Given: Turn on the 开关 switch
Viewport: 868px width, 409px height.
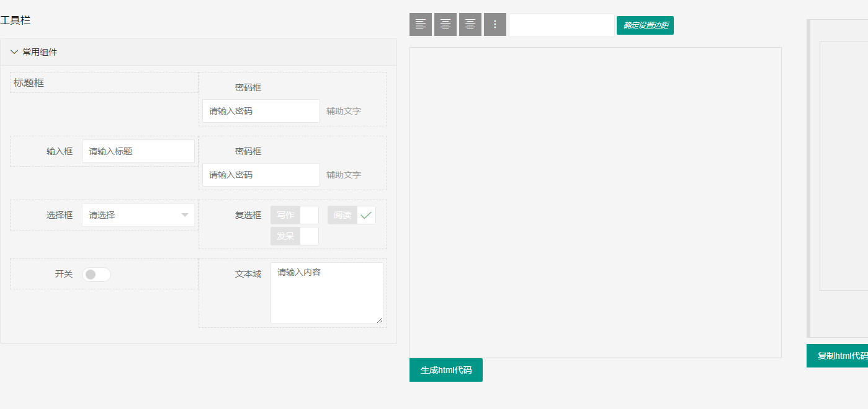Looking at the screenshot, I should pyautogui.click(x=96, y=275).
